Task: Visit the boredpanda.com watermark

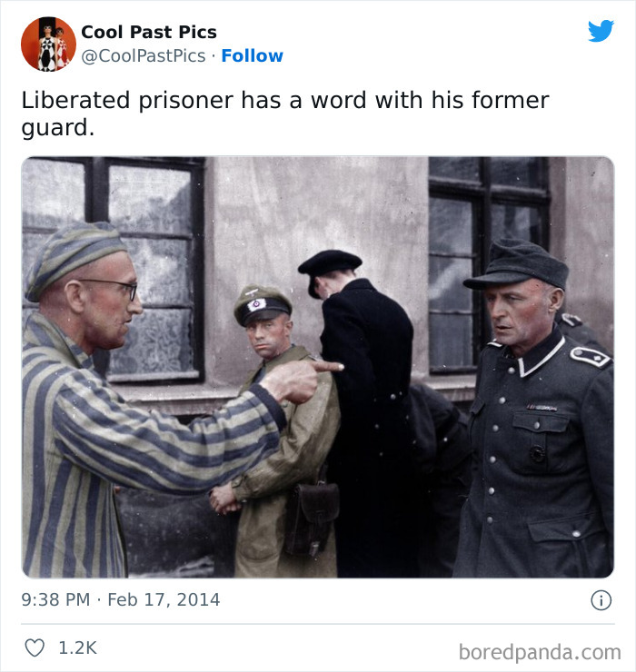Action: 540,652
